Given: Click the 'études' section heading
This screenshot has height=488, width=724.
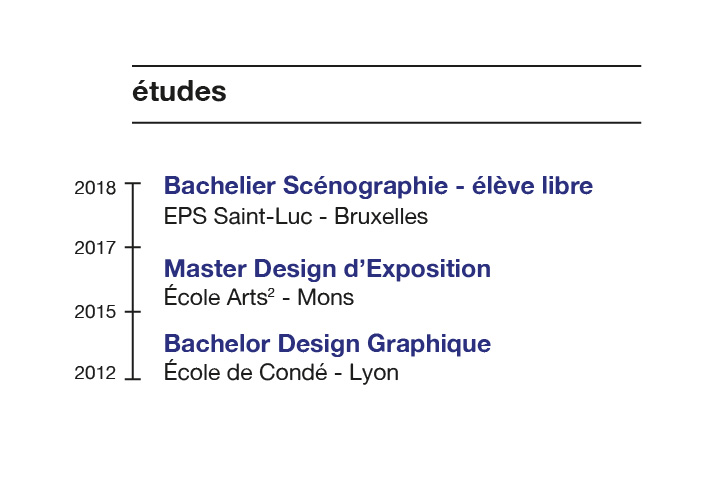Looking at the screenshot, I should pos(179,91).
